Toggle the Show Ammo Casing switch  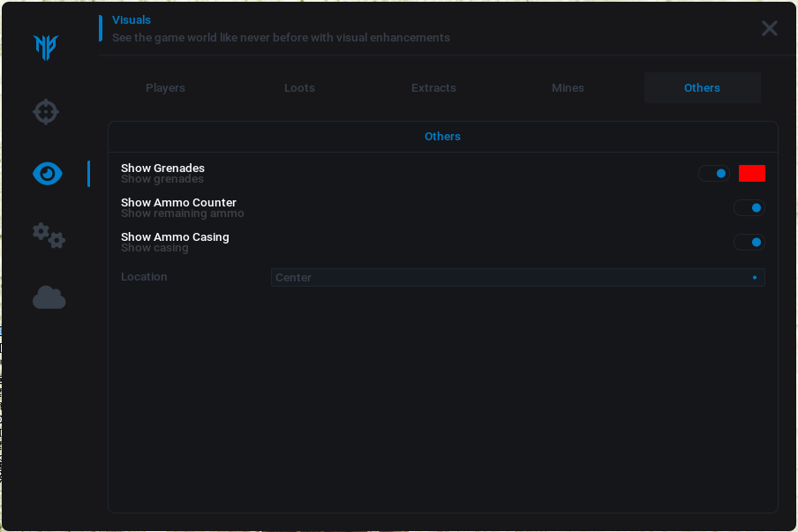749,243
